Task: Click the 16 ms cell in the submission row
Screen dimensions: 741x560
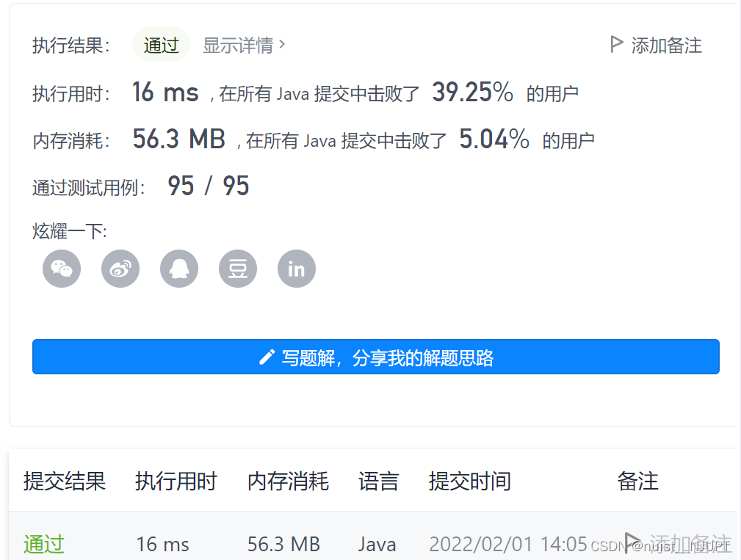Action: (162, 545)
